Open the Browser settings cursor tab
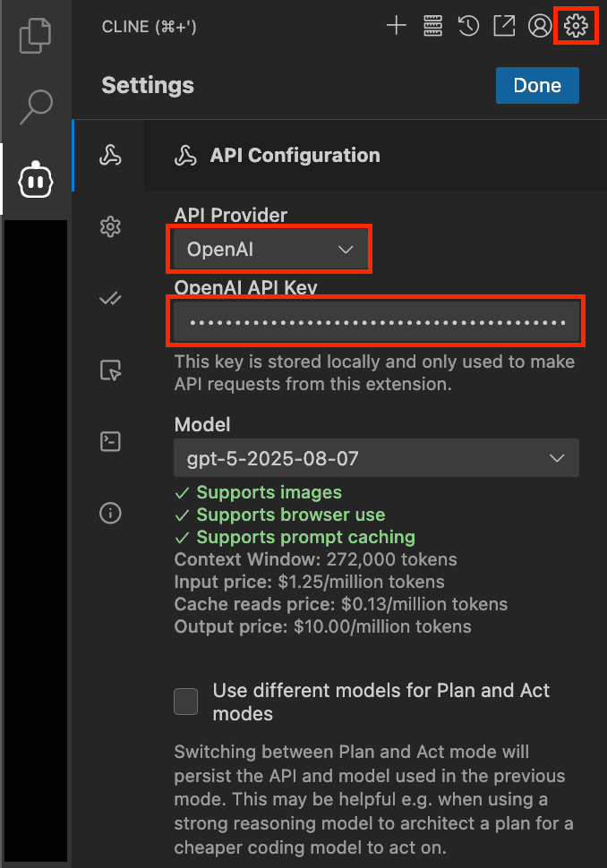Screen dimensions: 607x868 110,370
